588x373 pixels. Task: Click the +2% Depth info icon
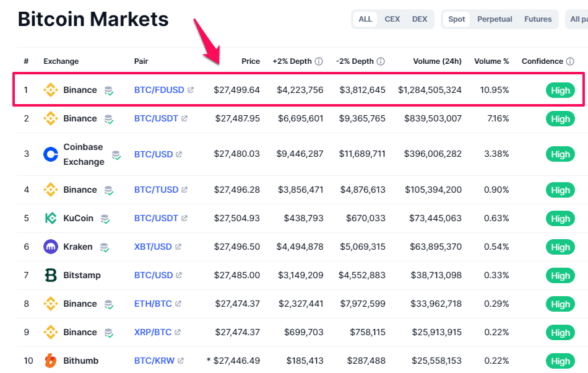pyautogui.click(x=319, y=61)
